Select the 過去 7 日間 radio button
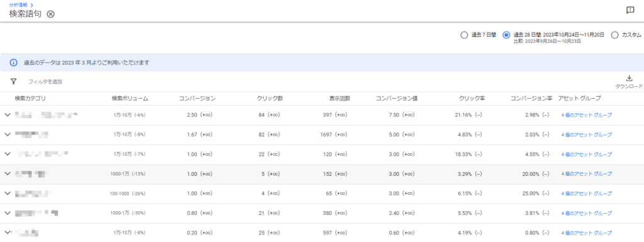 click(x=464, y=35)
